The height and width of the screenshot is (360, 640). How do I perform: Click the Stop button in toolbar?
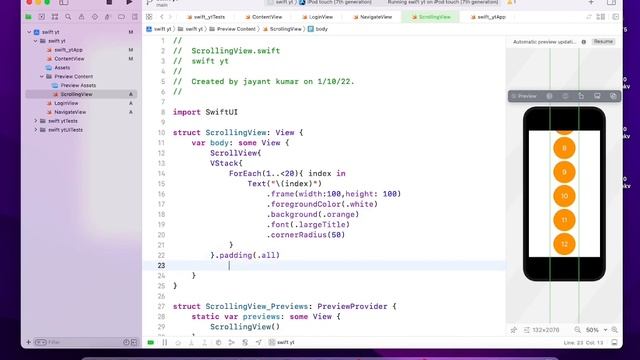(x=109, y=2)
